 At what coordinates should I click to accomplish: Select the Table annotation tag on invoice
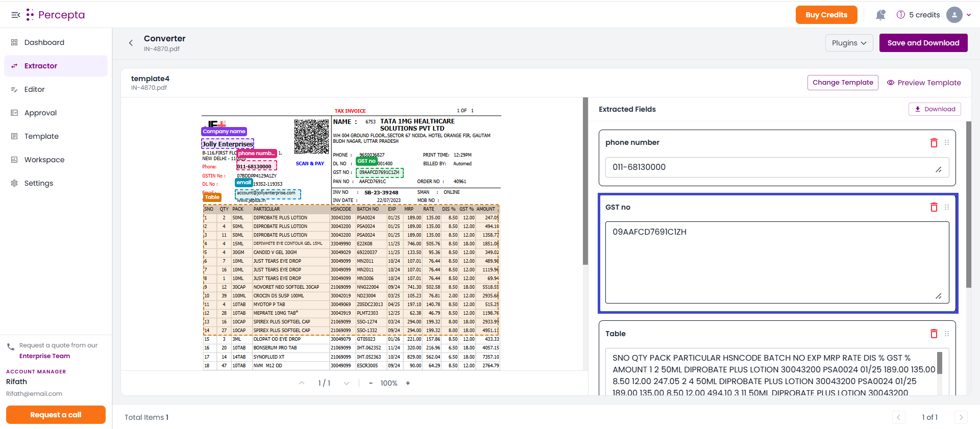(212, 197)
